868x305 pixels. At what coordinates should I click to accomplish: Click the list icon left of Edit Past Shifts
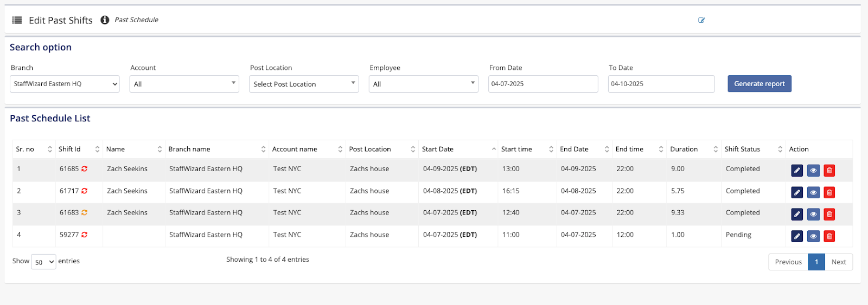17,20
